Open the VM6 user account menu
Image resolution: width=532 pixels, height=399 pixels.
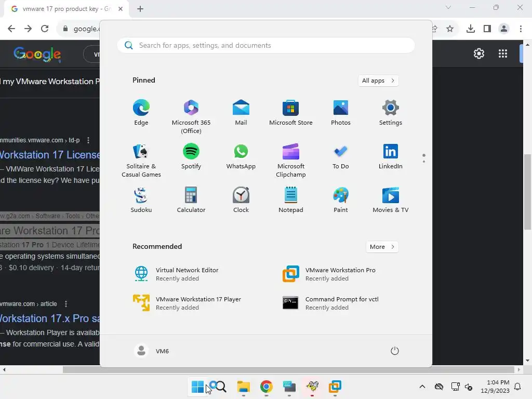tap(152, 351)
